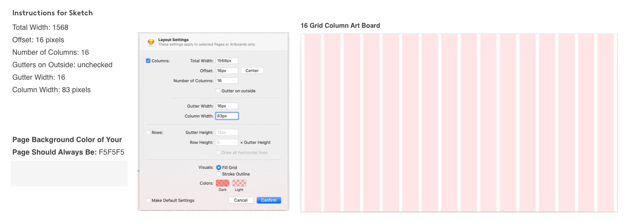This screenshot has height=223, width=644.
Task: Enable the Gutter on outside checkbox
Action: (x=218, y=91)
